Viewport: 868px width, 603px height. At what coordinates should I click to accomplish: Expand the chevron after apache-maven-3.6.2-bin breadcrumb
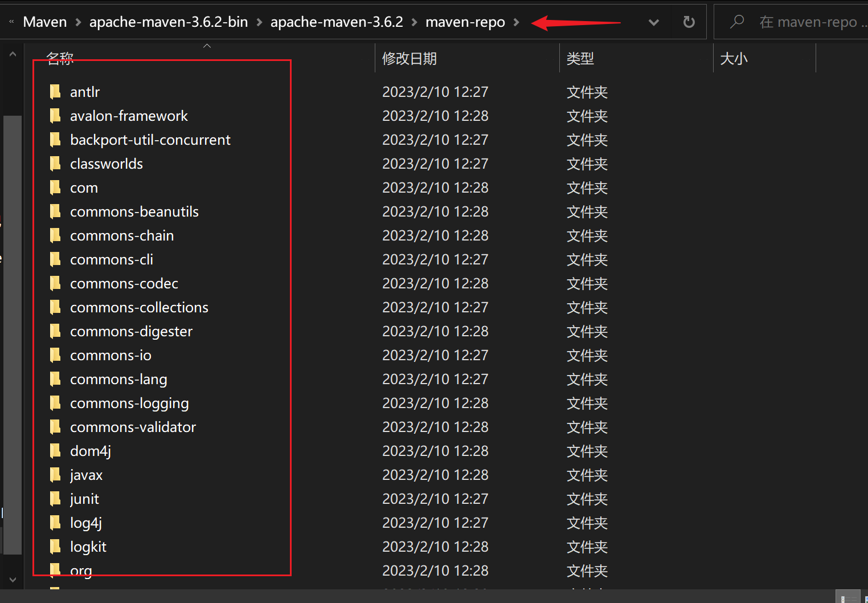click(259, 22)
